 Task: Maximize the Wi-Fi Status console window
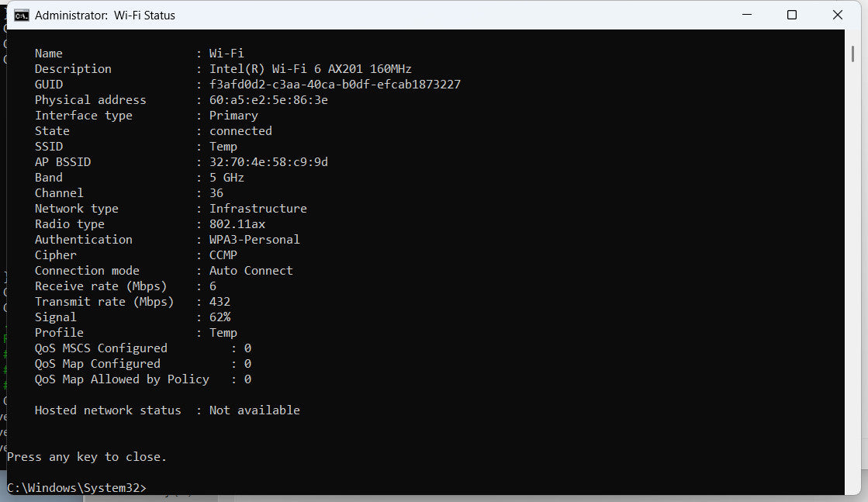pyautogui.click(x=792, y=15)
